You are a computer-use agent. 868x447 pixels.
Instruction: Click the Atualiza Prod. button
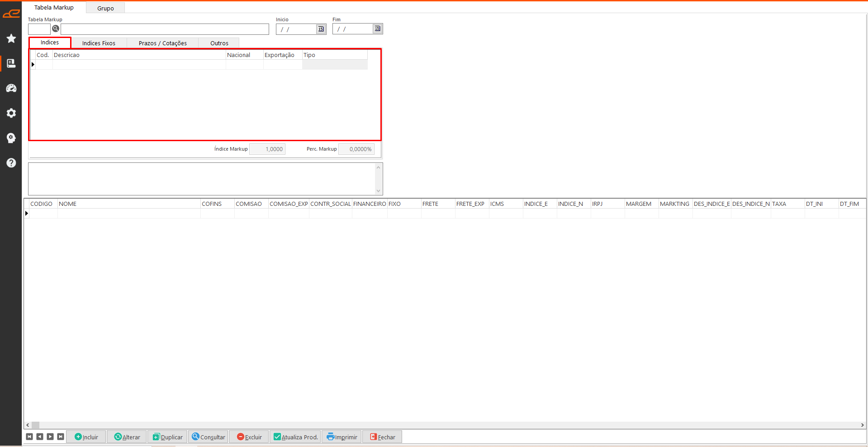(x=295, y=437)
